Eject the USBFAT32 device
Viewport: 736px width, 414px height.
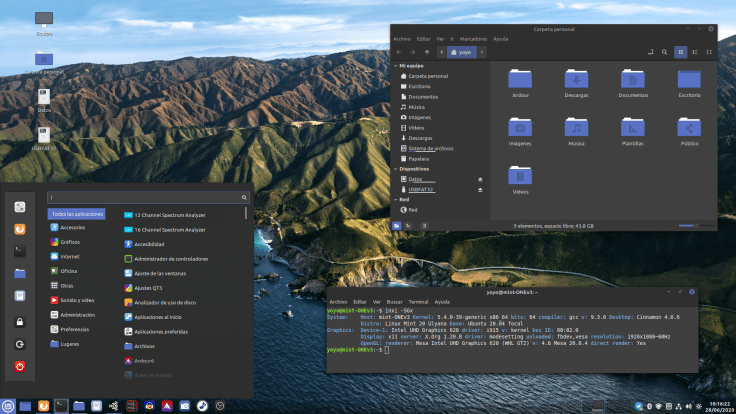pos(480,189)
